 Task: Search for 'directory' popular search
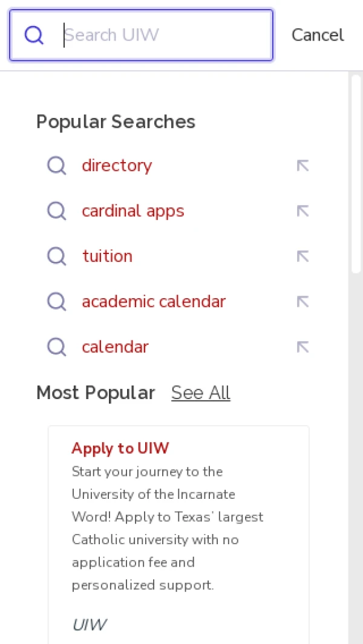coord(117,165)
